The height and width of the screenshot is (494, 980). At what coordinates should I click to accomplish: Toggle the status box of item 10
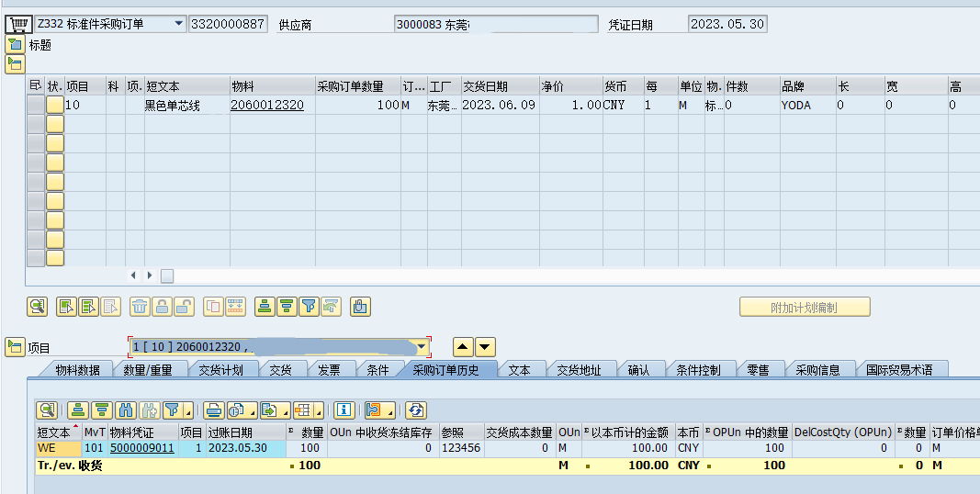pyautogui.click(x=55, y=106)
